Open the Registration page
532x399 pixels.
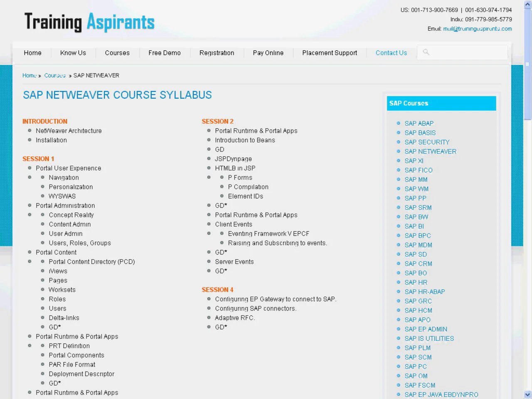coord(217,53)
